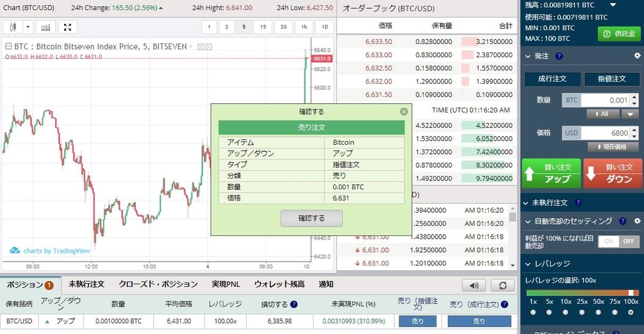This screenshot has width=644, height=334.
Task: Open the 発注 settings gear icon
Action: coord(638,55)
